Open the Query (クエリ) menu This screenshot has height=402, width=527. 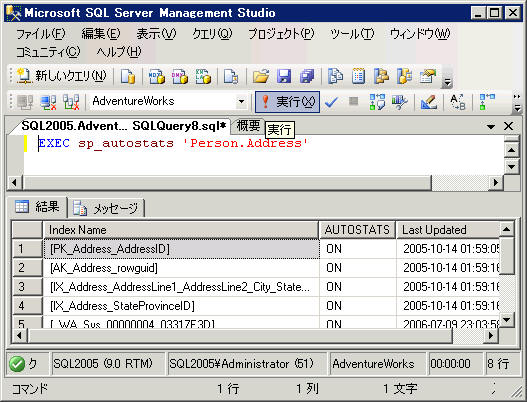click(212, 34)
